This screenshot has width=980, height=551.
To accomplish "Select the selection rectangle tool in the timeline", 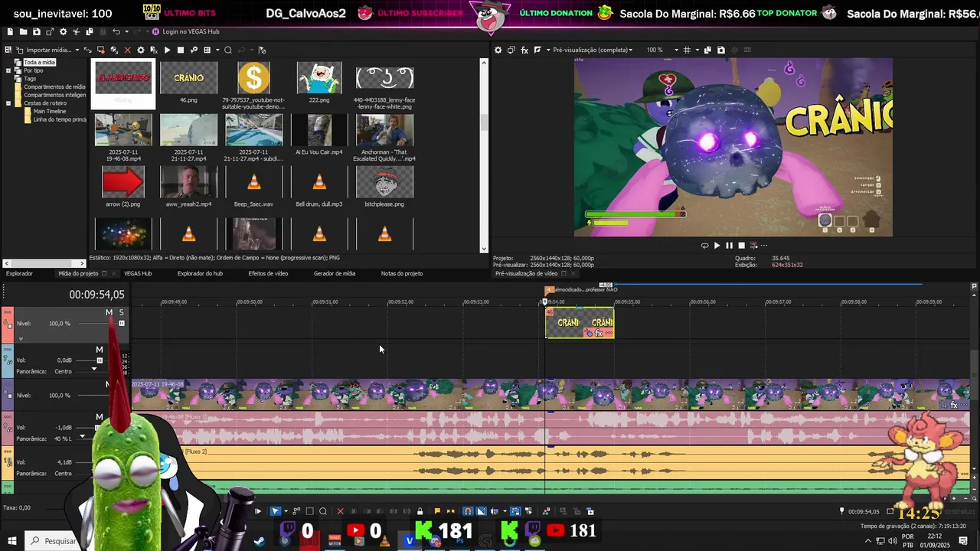I will [309, 511].
